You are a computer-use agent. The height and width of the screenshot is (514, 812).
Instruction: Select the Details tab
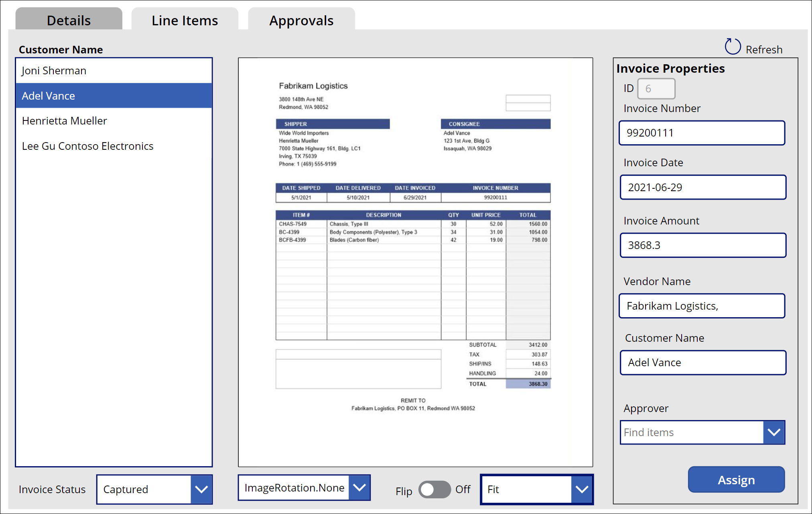(x=68, y=20)
